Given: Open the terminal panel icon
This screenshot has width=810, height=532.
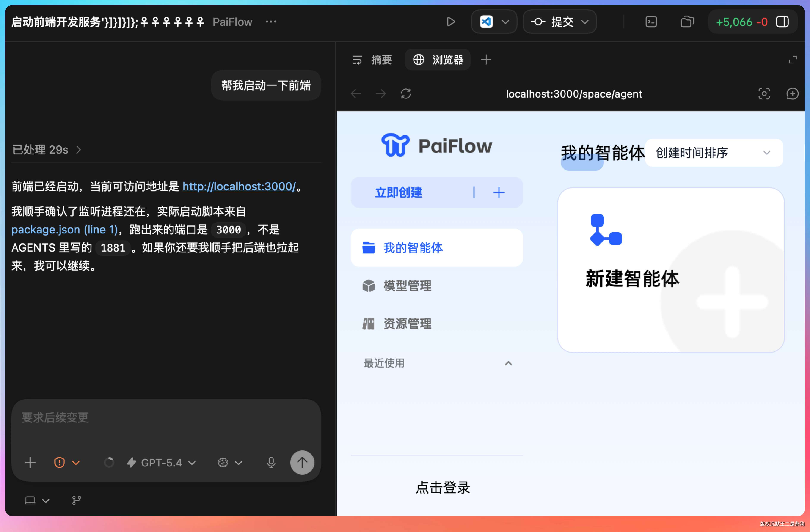Looking at the screenshot, I should [x=651, y=22].
